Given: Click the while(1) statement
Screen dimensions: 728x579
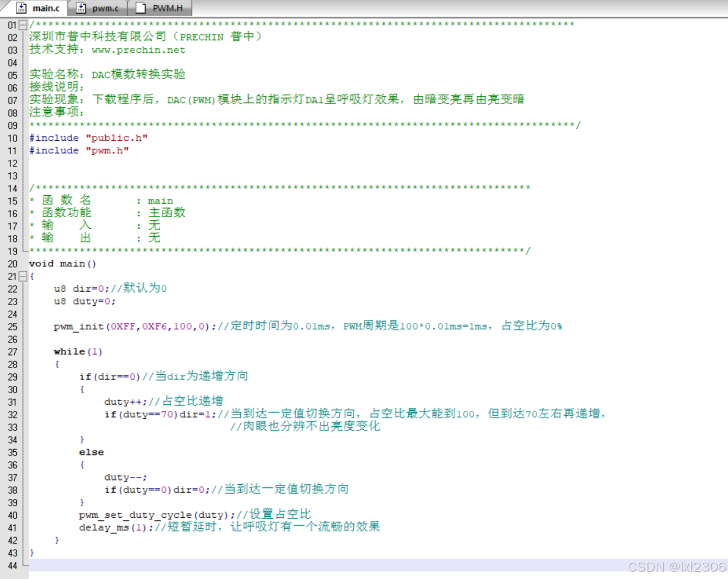Looking at the screenshot, I should tap(78, 352).
